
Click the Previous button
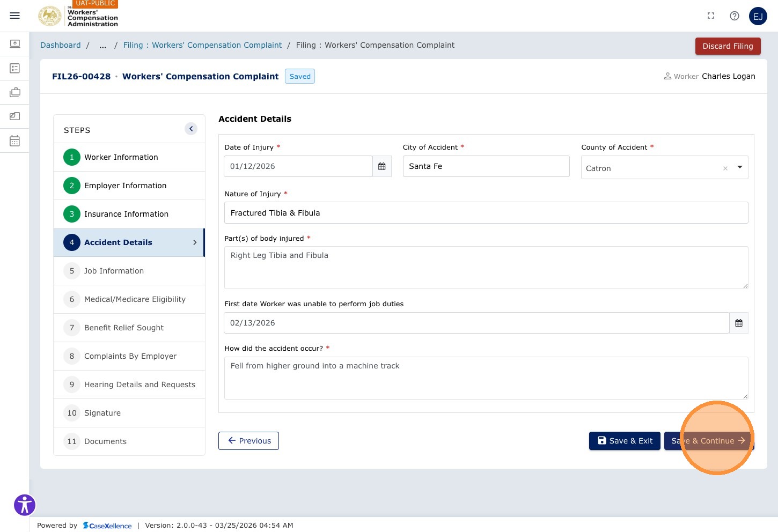coord(248,441)
